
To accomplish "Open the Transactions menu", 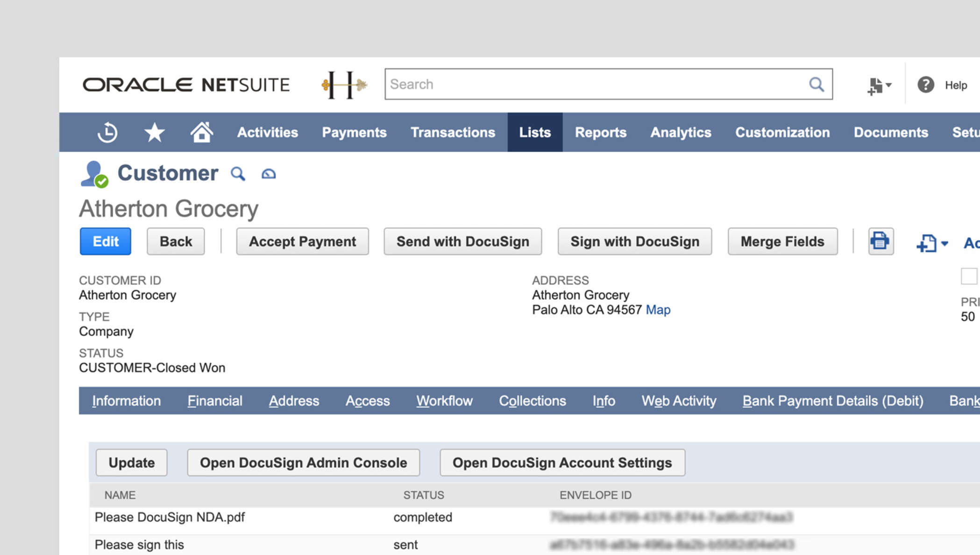I will [x=453, y=132].
